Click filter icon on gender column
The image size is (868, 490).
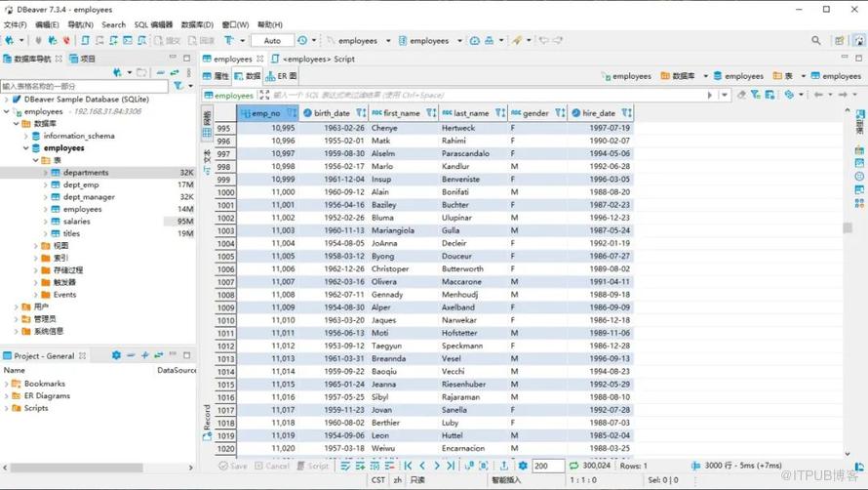coord(560,113)
